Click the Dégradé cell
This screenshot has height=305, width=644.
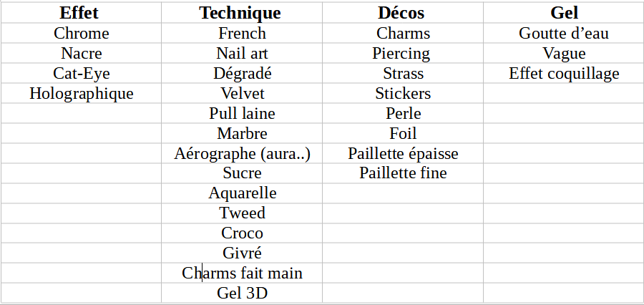(242, 74)
